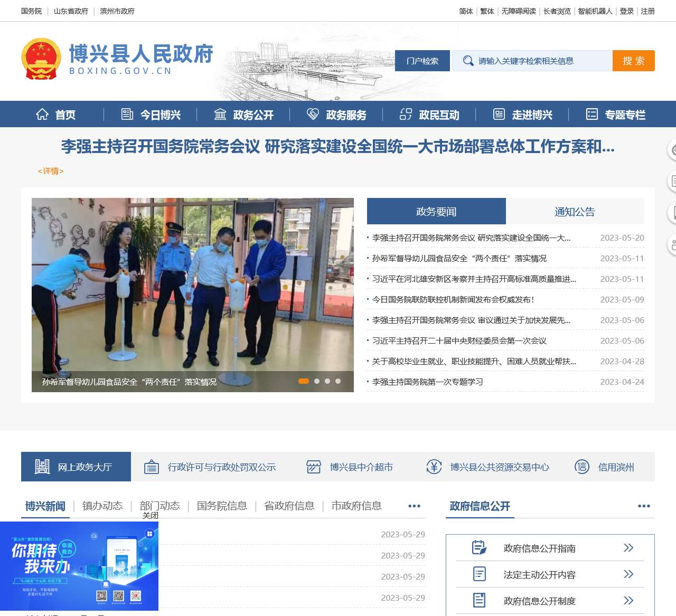This screenshot has width=676, height=616.
Task: Click the 信用滨州 circular icon
Action: click(582, 467)
